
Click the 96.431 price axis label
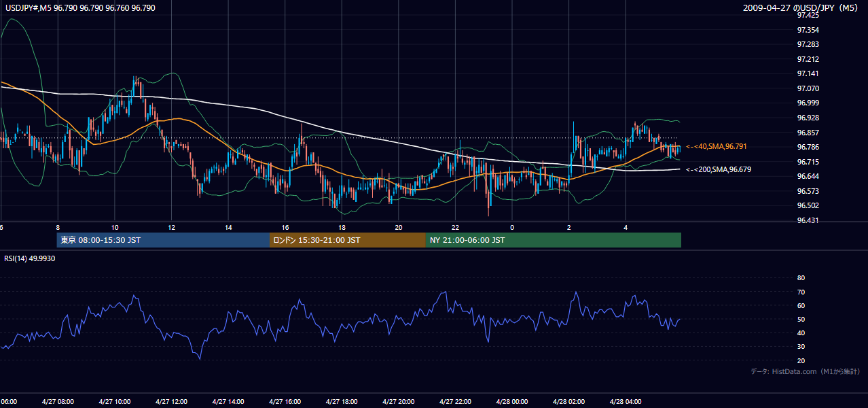click(809, 220)
